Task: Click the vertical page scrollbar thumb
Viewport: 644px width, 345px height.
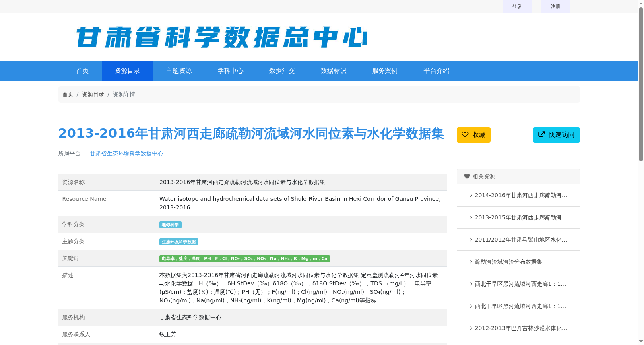Action: [x=641, y=85]
